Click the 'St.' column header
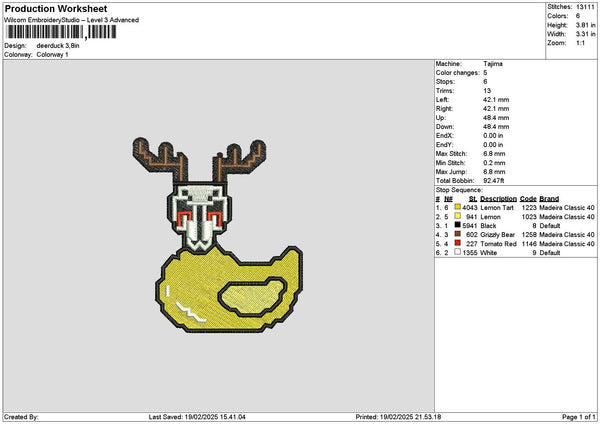The width and height of the screenshot is (600, 424). click(473, 199)
